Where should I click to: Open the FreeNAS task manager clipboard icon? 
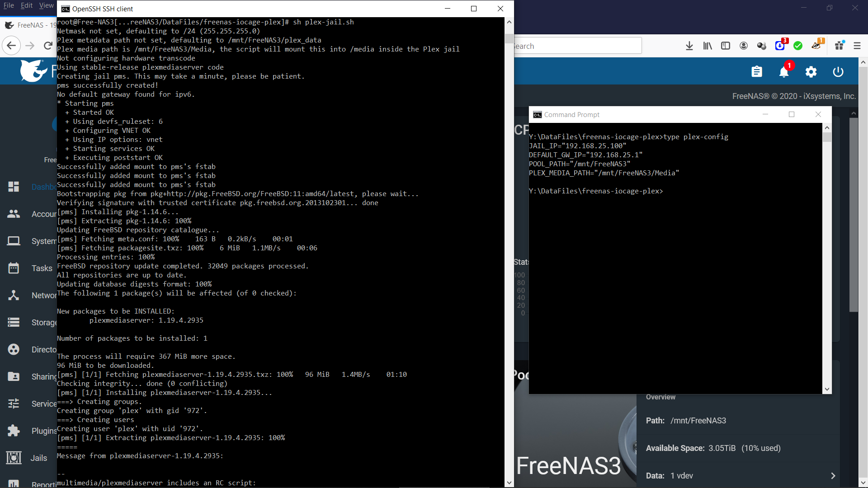coord(757,72)
